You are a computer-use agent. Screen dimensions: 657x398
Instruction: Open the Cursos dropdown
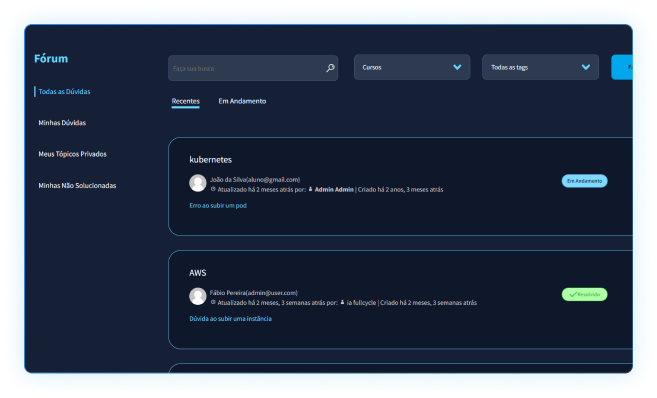pyautogui.click(x=412, y=67)
